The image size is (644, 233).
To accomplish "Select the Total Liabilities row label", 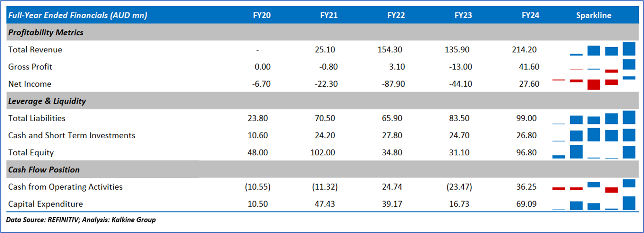I will coord(37,118).
